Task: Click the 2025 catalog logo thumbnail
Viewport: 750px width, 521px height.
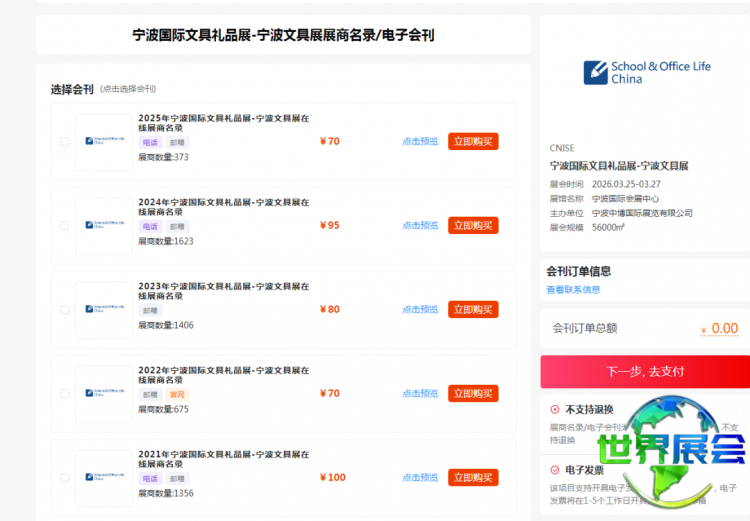Action: (104, 142)
